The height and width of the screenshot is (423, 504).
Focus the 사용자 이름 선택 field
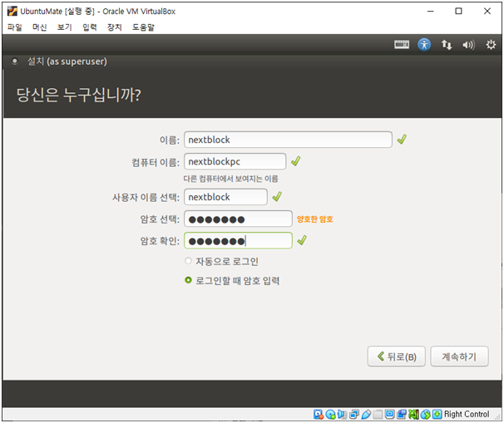[225, 197]
